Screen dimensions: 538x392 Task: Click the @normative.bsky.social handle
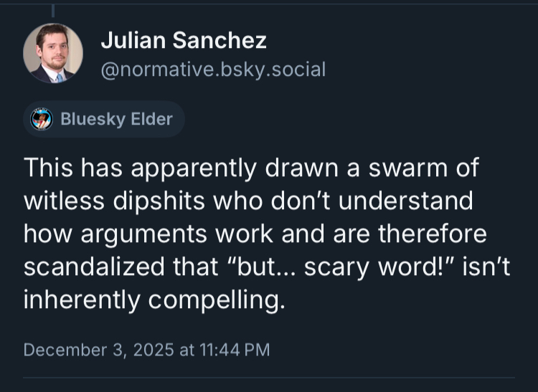[213, 70]
